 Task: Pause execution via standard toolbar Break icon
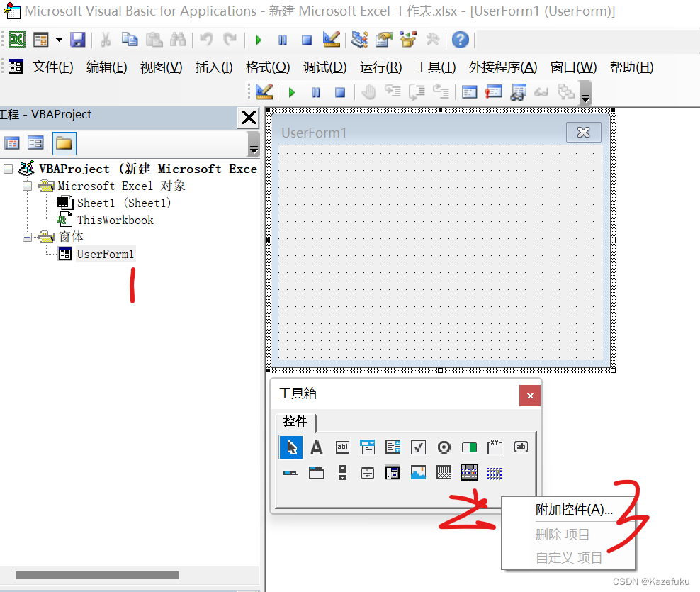pyautogui.click(x=283, y=40)
